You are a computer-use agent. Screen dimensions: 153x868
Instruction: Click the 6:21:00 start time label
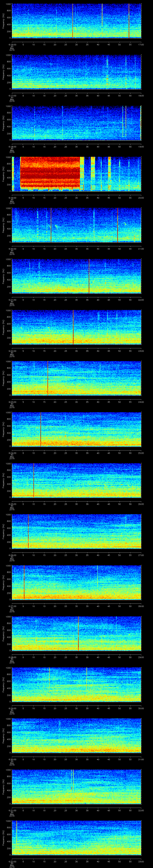[12, 300]
